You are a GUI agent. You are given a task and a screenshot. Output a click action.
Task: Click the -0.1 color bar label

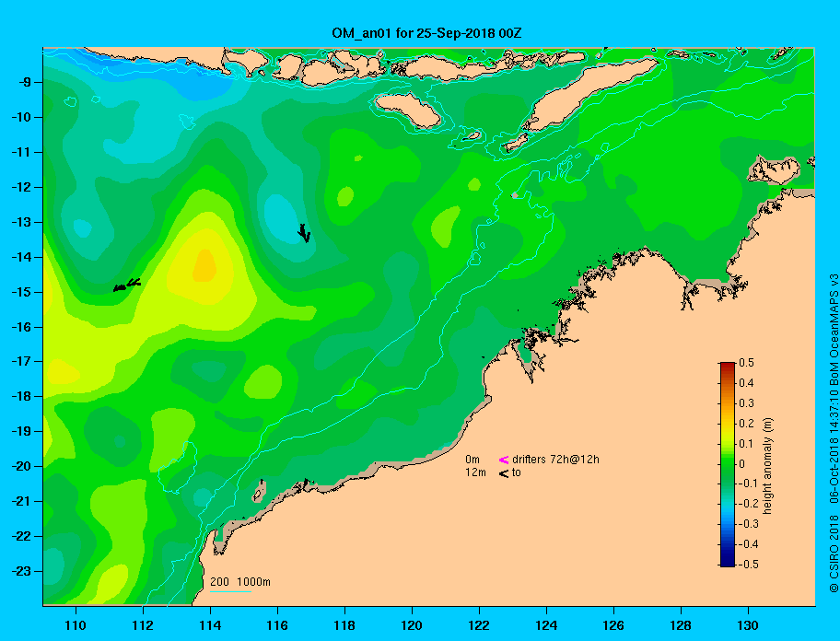748,484
